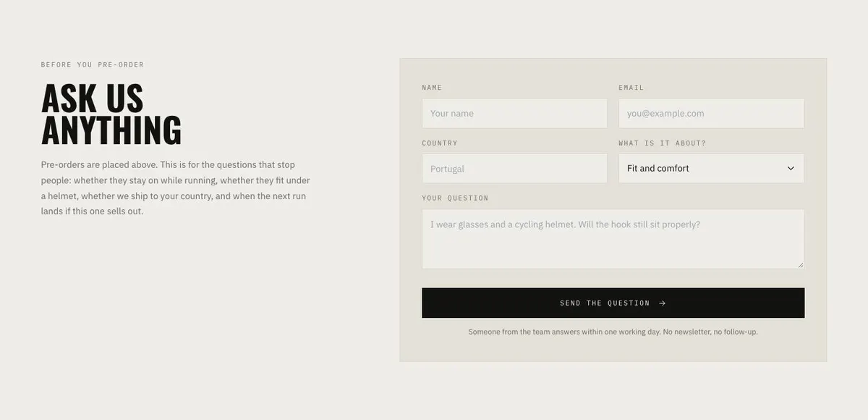
Task: Click the paragraph starting 'Pre-orders are placed above'
Action: coord(176,188)
